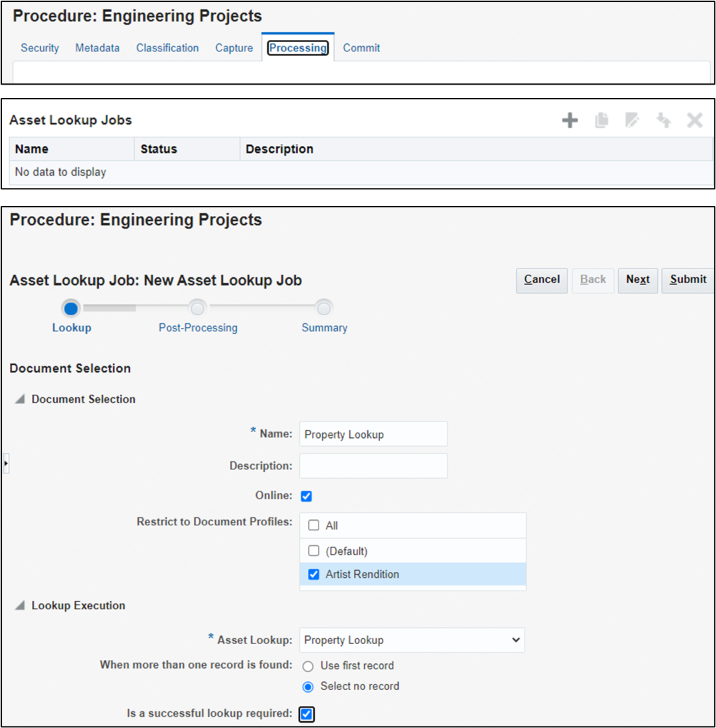Viewport: 716px width, 728px height.
Task: Click the Post-Processing step circle
Action: point(197,308)
